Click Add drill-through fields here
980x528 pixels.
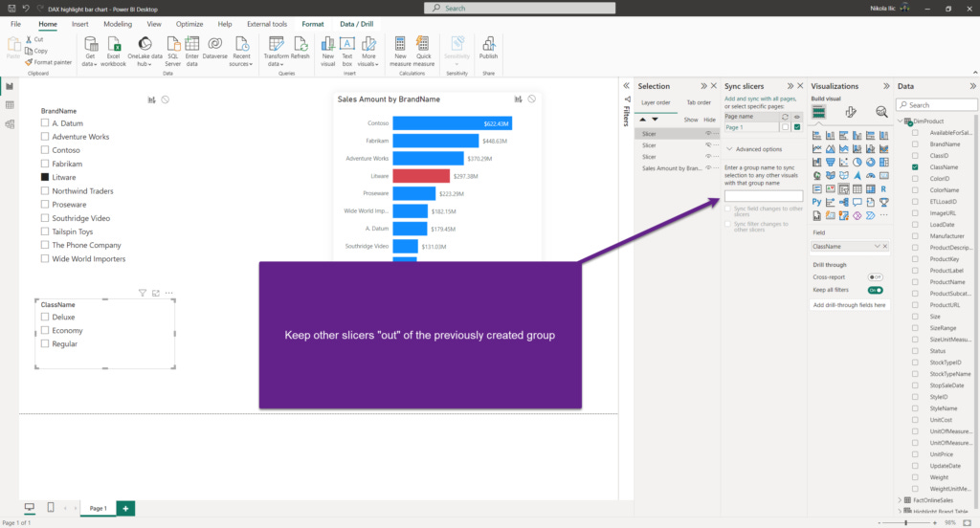pos(850,305)
